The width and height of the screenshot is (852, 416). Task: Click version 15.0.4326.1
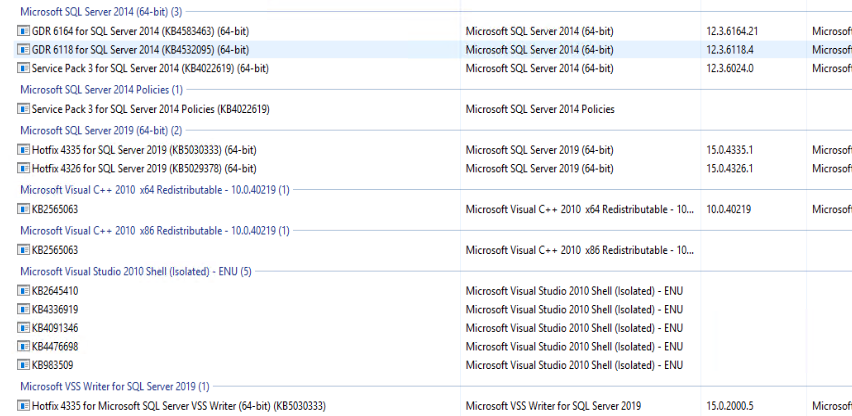point(730,168)
